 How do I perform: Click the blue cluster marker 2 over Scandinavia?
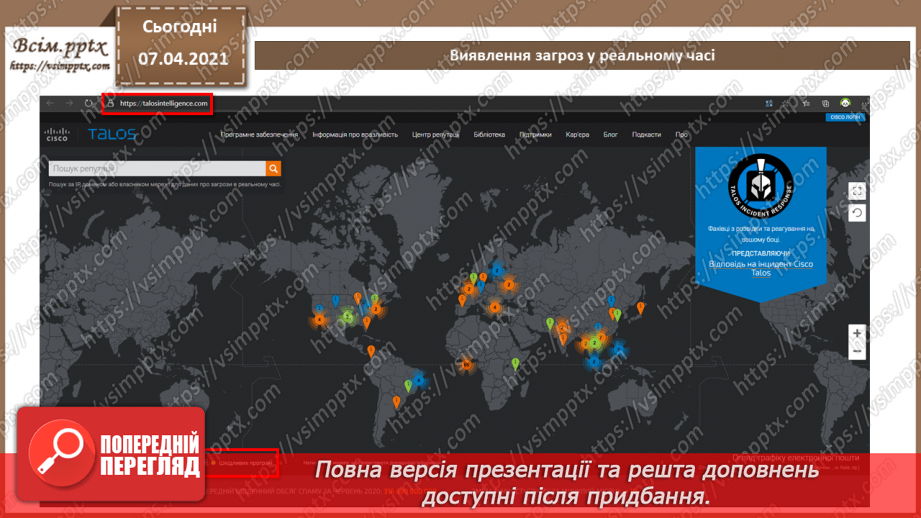pyautogui.click(x=497, y=270)
